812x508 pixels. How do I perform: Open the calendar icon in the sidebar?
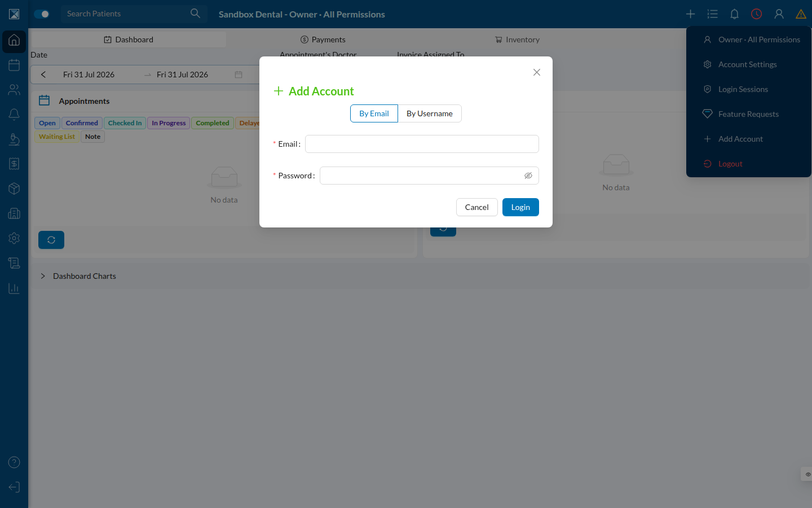(x=14, y=65)
